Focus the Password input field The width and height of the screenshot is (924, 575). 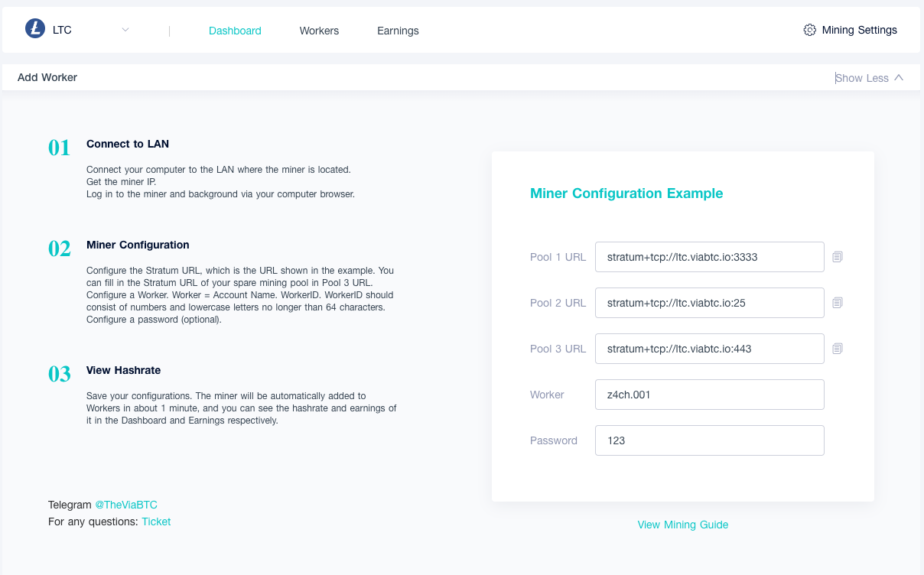709,440
